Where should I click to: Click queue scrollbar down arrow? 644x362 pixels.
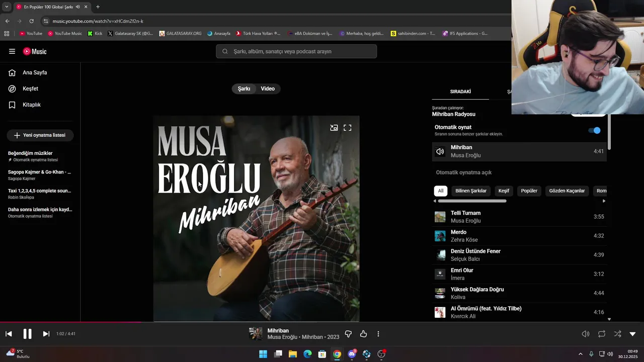coord(609,319)
